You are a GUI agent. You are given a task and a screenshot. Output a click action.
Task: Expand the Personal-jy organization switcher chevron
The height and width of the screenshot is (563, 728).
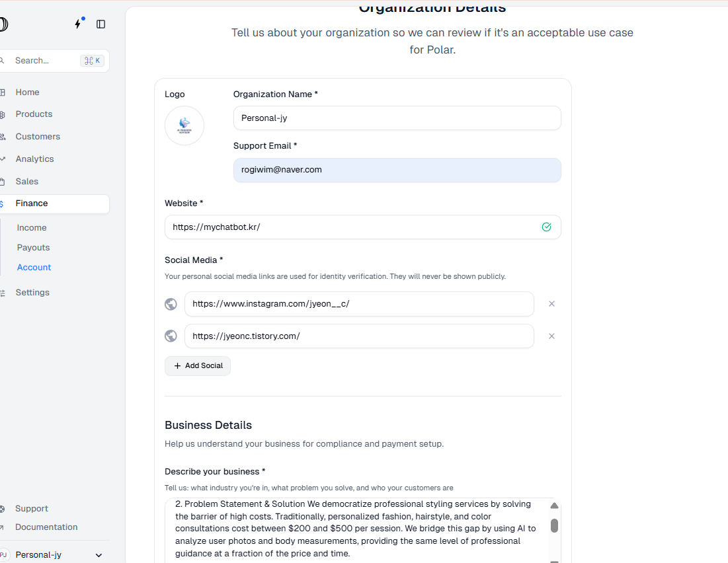click(99, 555)
